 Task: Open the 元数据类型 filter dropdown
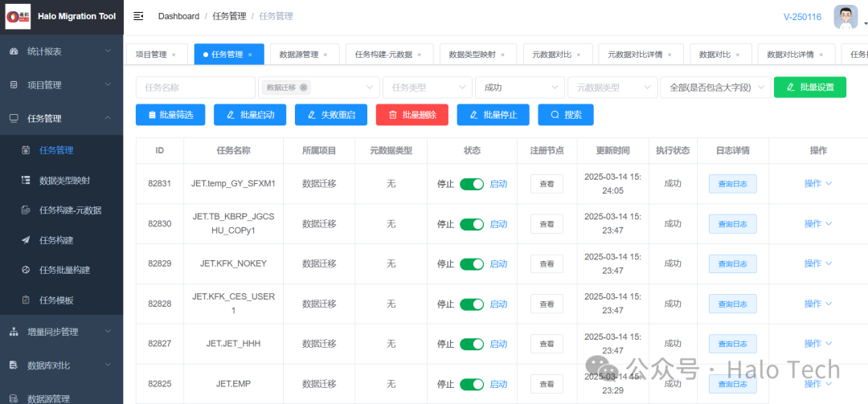[x=612, y=88]
